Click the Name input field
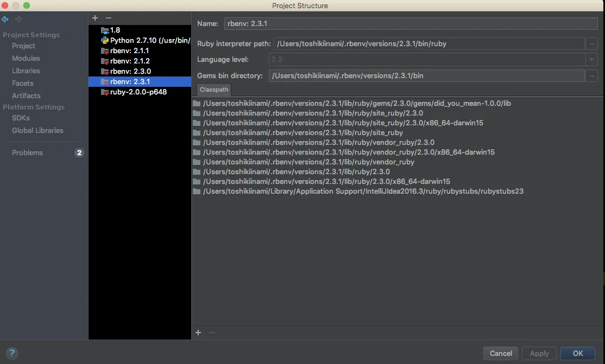 [411, 23]
